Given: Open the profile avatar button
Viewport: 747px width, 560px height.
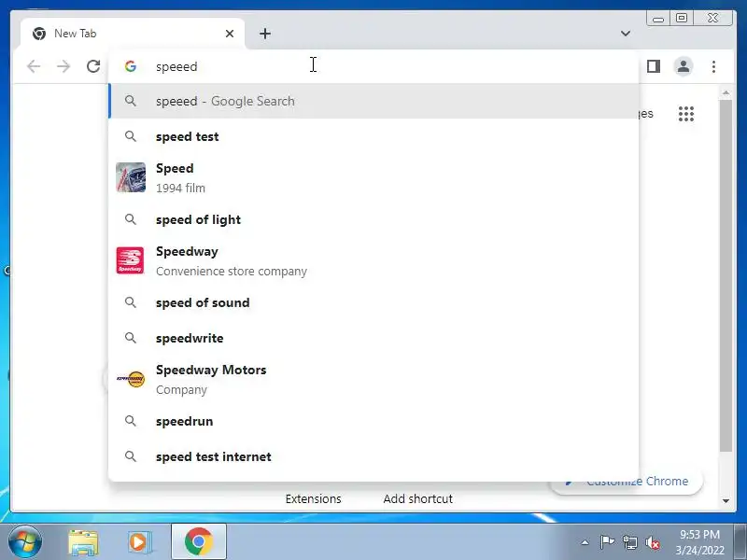Looking at the screenshot, I should point(684,66).
